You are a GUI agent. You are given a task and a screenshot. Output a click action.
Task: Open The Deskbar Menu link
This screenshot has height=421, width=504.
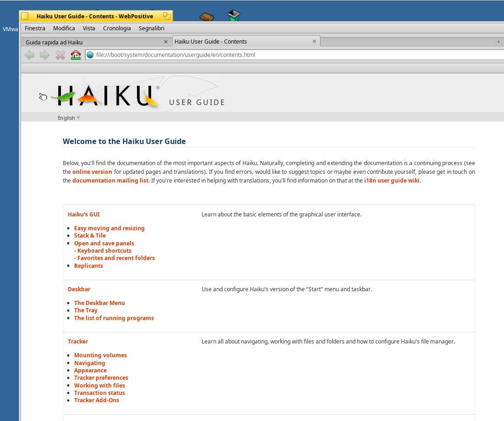(x=99, y=303)
